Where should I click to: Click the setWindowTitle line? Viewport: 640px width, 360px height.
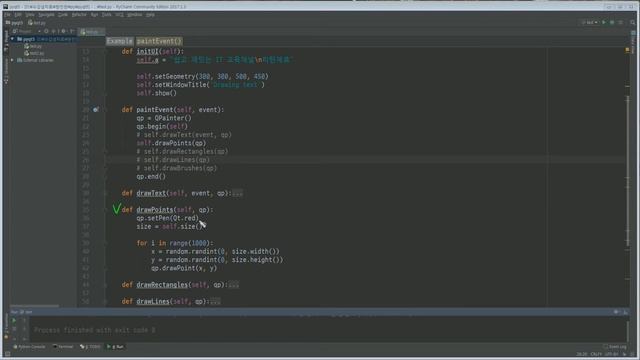[x=200, y=85]
